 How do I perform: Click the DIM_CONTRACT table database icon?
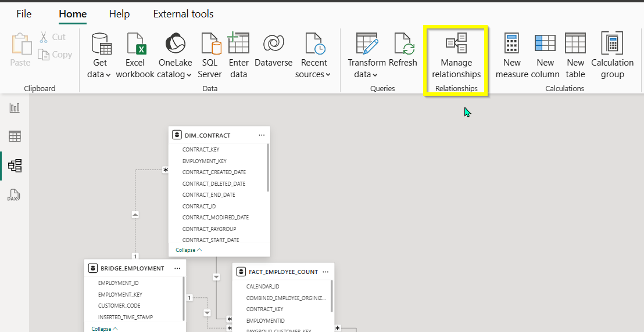[x=177, y=135]
